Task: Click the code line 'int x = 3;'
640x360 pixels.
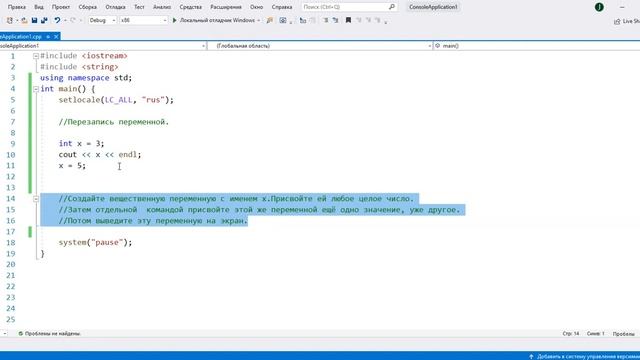Action: [81, 144]
